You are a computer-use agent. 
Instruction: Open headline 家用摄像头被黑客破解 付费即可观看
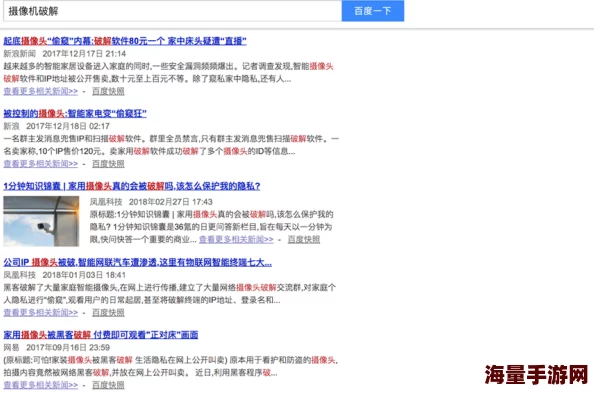point(101,335)
